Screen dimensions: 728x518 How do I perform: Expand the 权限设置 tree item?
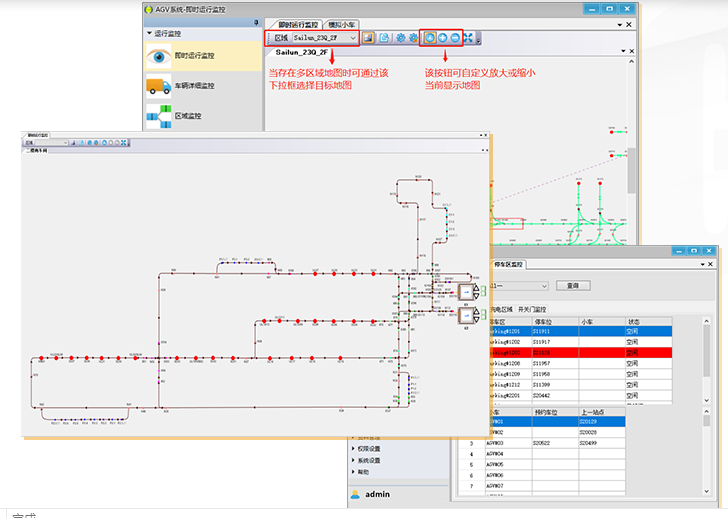coord(368,448)
